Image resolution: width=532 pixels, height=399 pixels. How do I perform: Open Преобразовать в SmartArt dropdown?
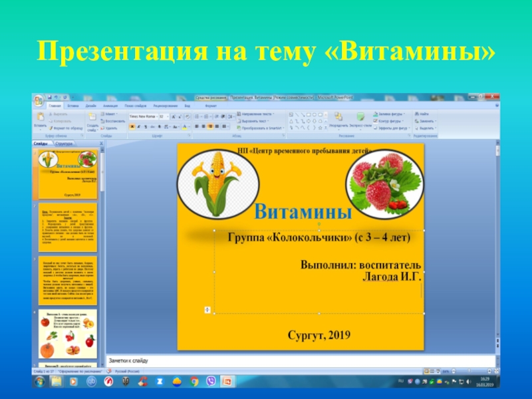pos(261,128)
